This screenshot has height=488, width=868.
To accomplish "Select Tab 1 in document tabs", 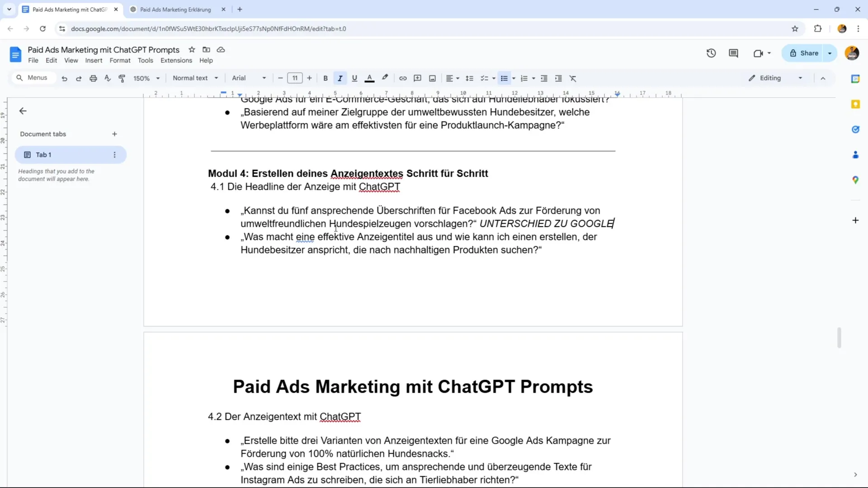I will pyautogui.click(x=71, y=155).
